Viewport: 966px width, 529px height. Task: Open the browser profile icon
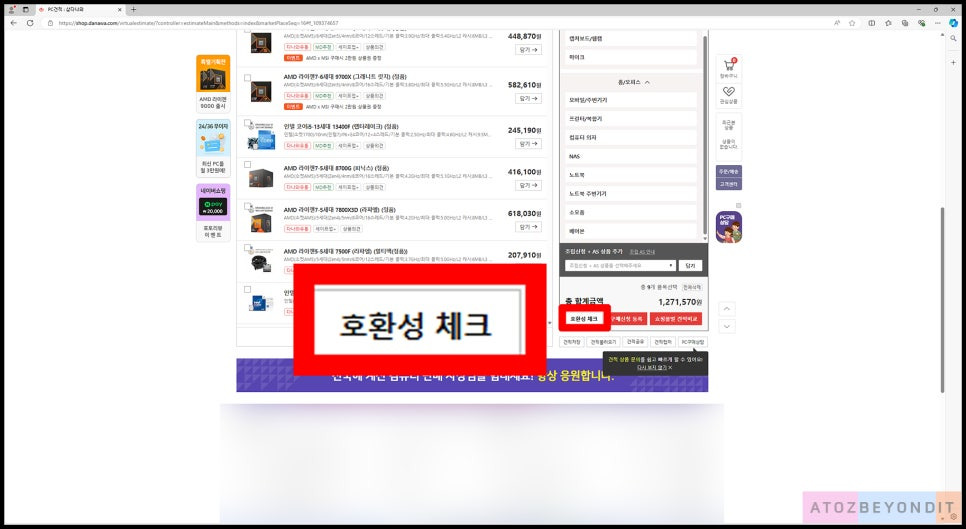click(11, 9)
